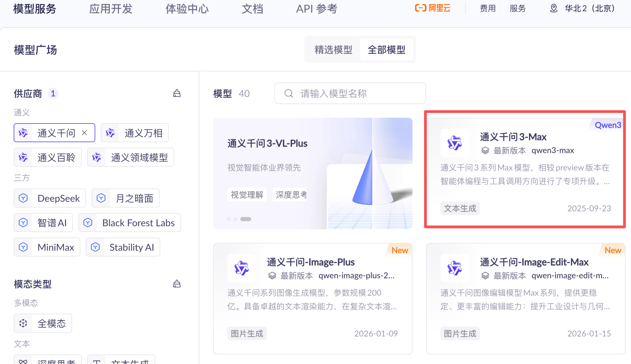Click the layers icon beside qwen3-max
This screenshot has height=364, width=631.
coord(485,150)
